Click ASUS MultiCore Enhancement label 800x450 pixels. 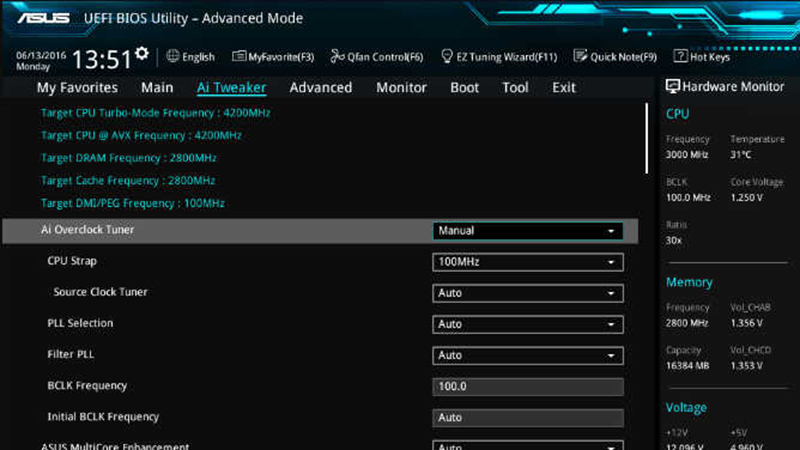pos(115,446)
